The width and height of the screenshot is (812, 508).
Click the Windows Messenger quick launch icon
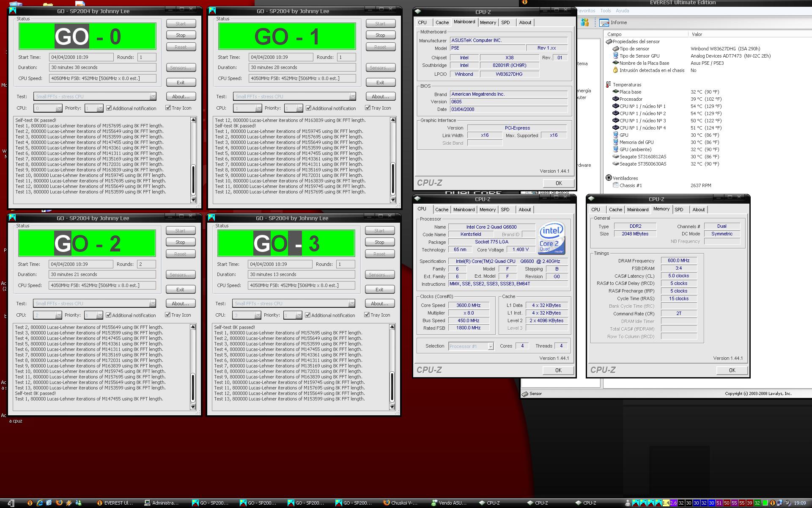pos(78,503)
